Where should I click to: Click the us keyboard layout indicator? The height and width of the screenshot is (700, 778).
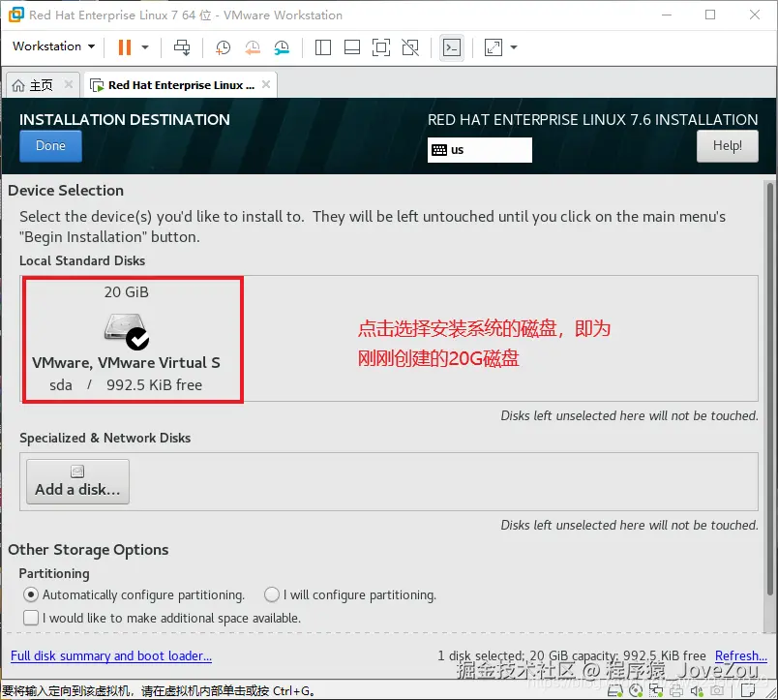point(479,150)
